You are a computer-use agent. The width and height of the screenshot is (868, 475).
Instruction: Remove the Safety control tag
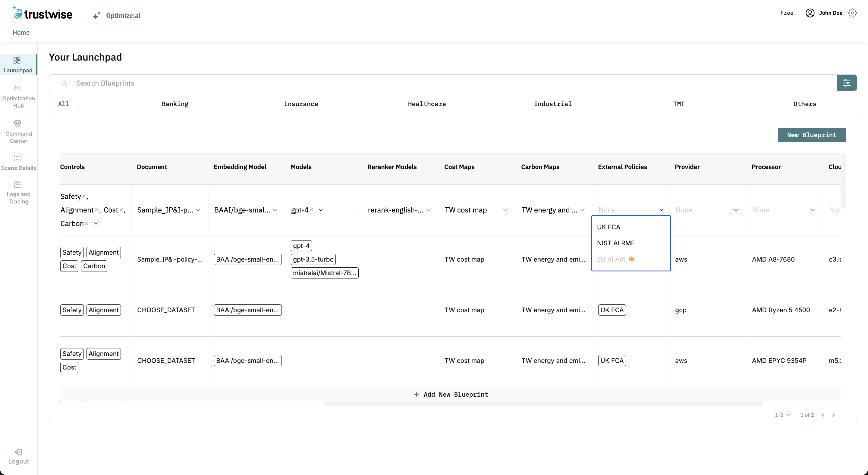84,197
